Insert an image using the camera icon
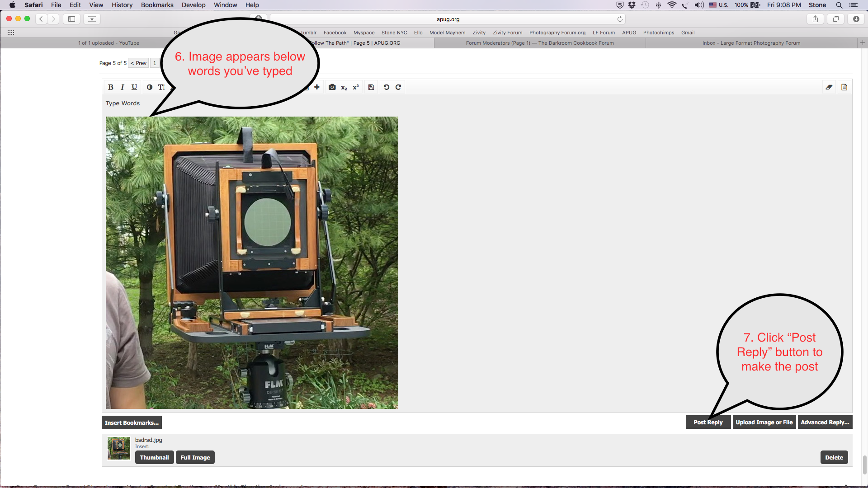Viewport: 868px width, 488px height. [332, 87]
